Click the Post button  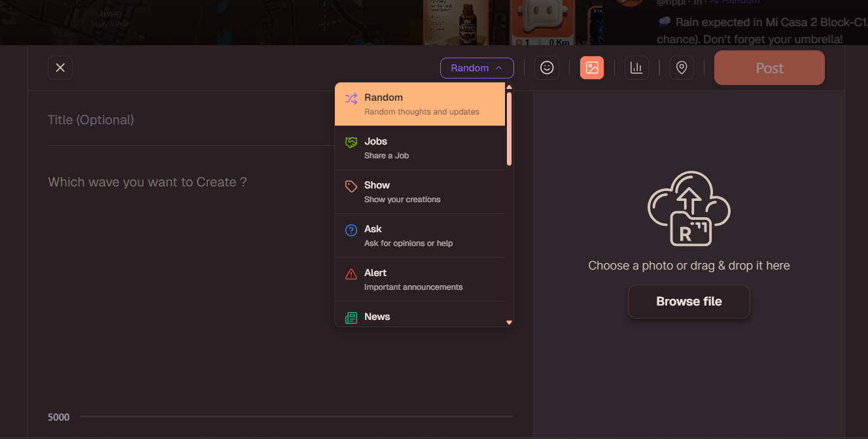[x=769, y=68]
